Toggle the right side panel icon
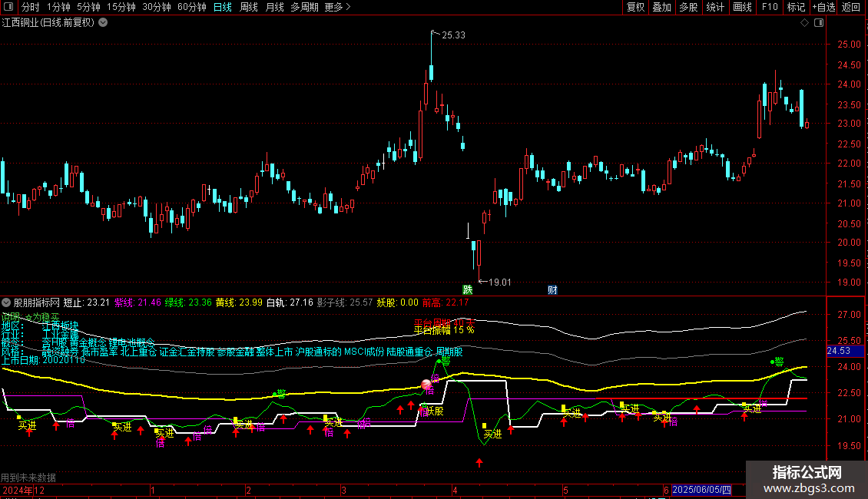The height and width of the screenshot is (499, 868). (x=819, y=23)
